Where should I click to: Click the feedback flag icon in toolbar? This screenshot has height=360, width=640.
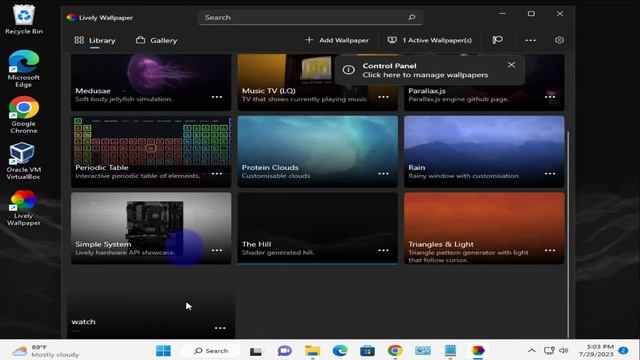click(x=498, y=40)
